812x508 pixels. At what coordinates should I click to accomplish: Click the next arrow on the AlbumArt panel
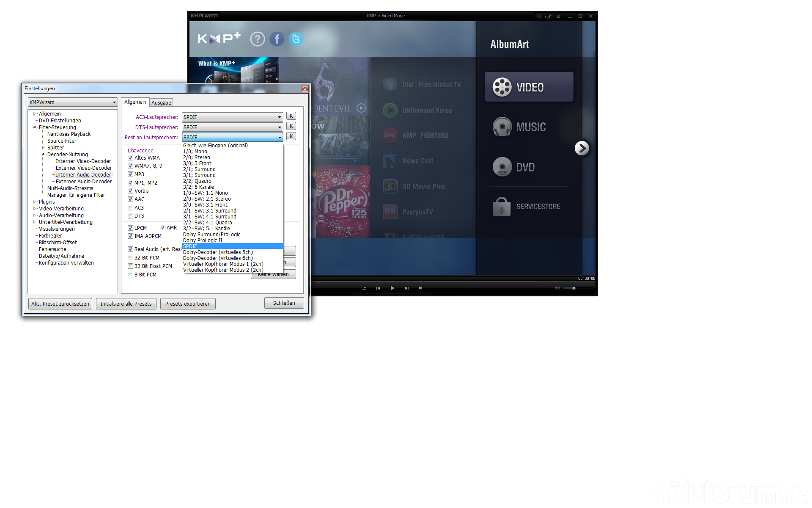coord(582,148)
